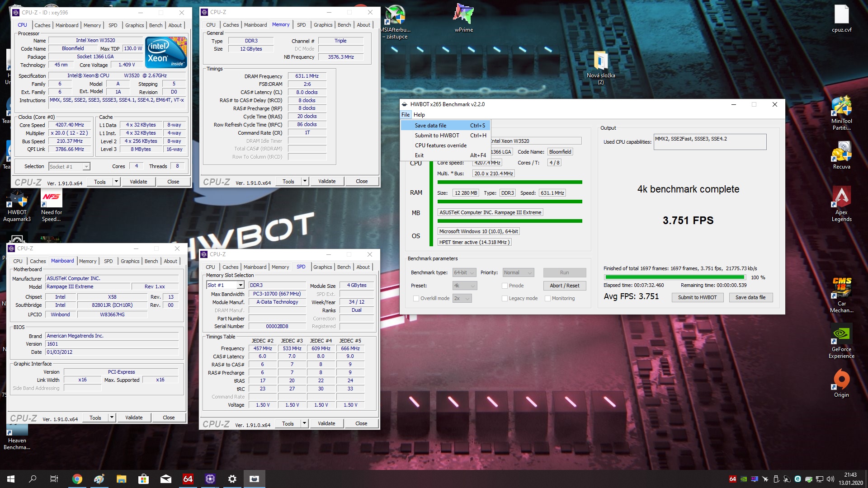Click Save data file menu entry

click(445, 126)
